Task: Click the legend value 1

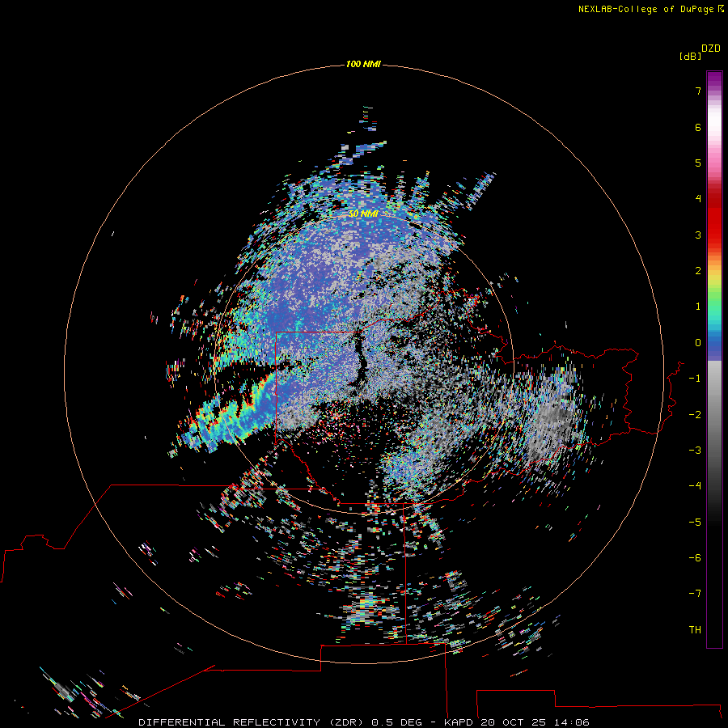Action: point(698,307)
